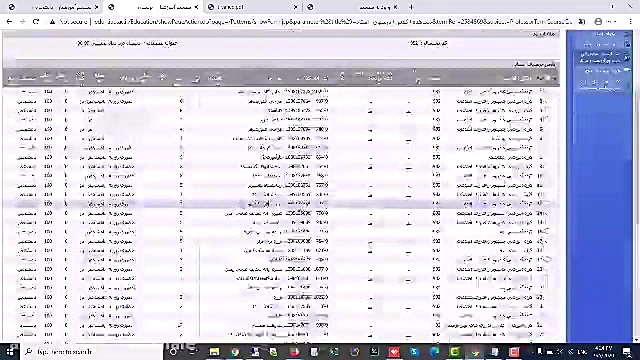Close the third browser tab
Viewport: 640px width, 360px height.
(x=296, y=7)
